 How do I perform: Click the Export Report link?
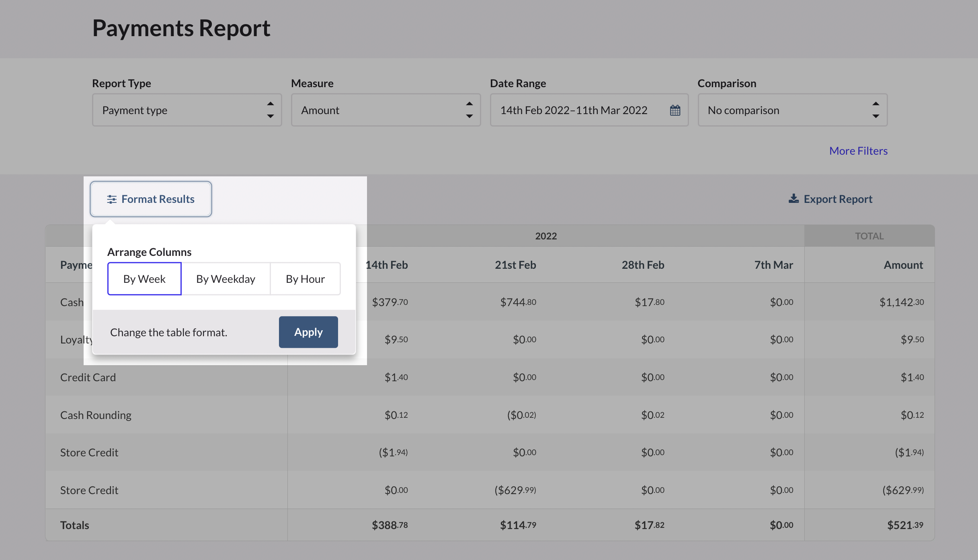pyautogui.click(x=838, y=199)
